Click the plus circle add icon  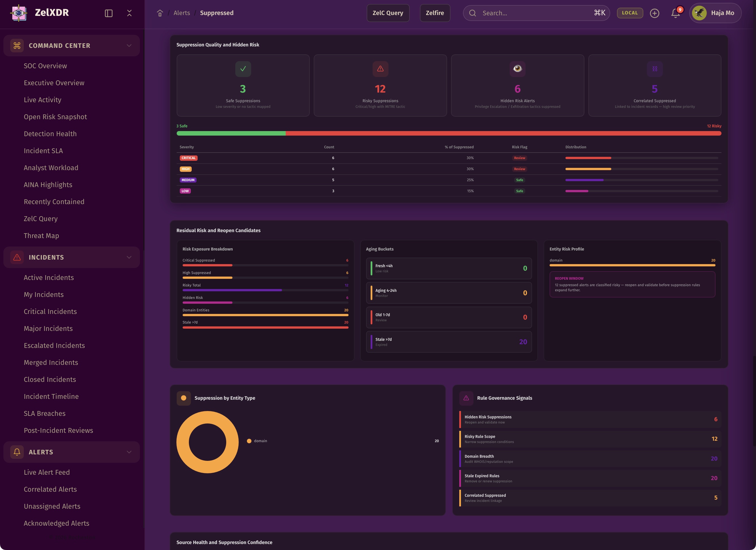pos(654,13)
